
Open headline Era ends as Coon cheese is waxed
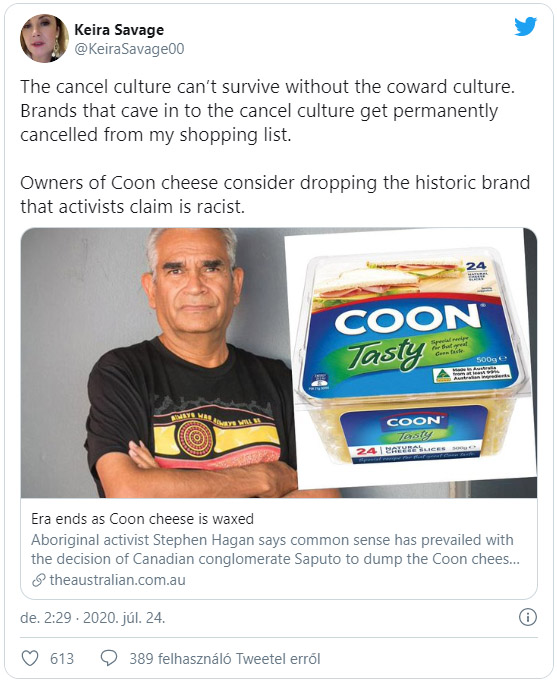(143, 518)
